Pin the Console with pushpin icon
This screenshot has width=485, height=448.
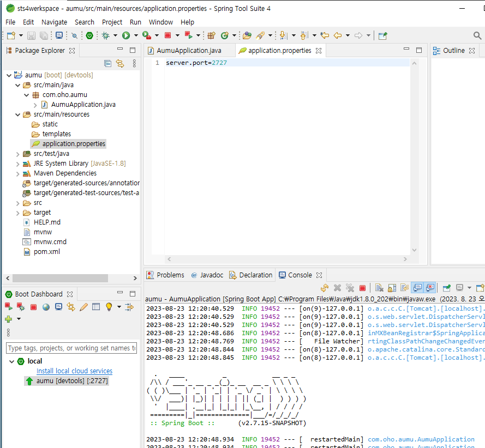click(447, 288)
